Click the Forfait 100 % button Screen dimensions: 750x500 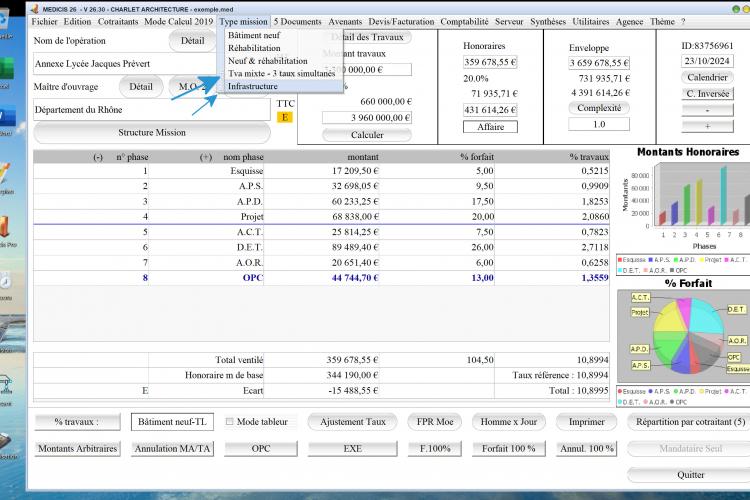508,448
